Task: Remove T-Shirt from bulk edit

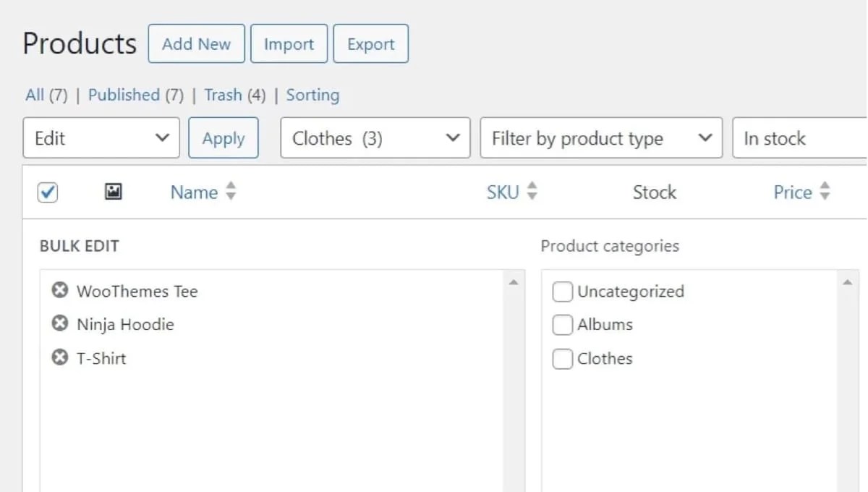Action: click(x=61, y=358)
